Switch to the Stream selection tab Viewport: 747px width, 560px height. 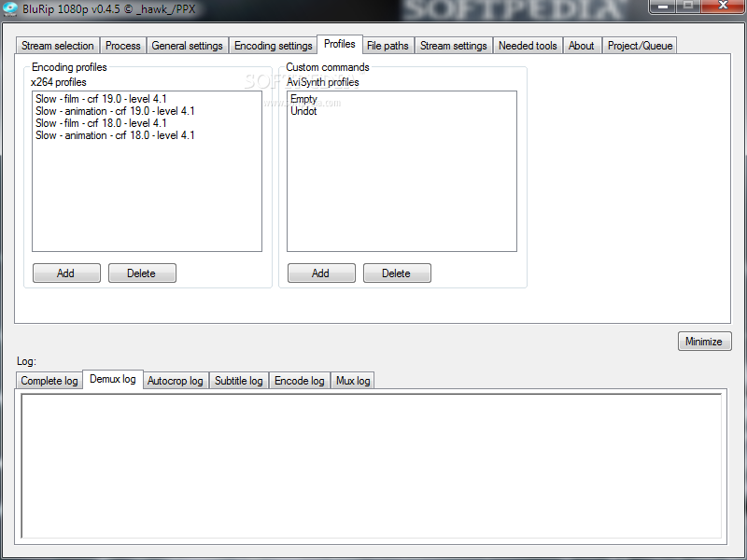(x=58, y=46)
